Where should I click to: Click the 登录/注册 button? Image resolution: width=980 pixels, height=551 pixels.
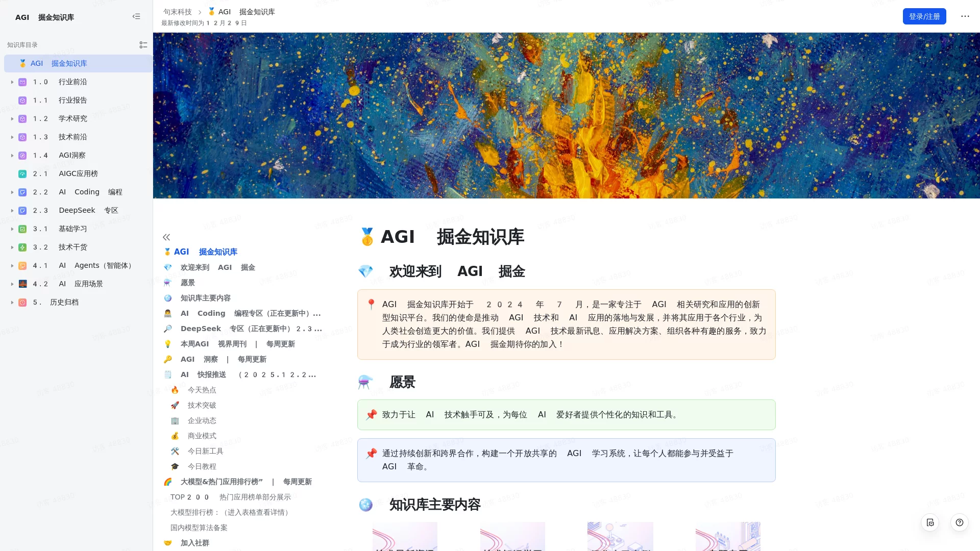(924, 16)
